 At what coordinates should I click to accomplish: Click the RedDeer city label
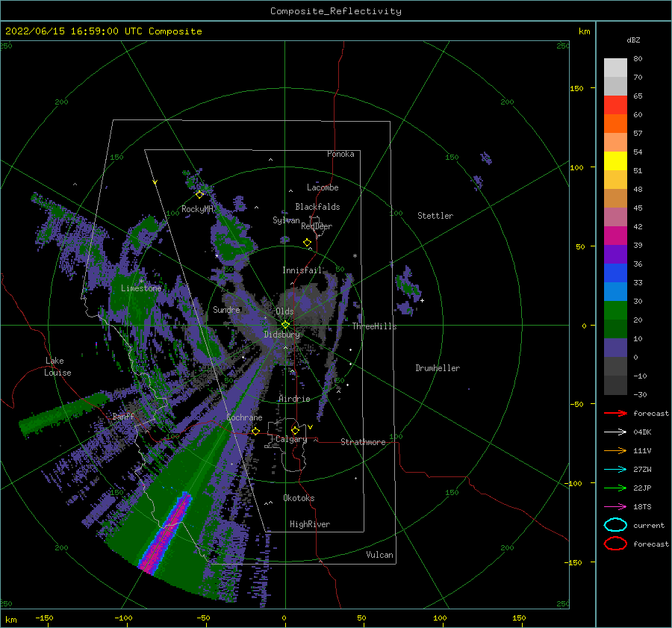[x=317, y=226]
